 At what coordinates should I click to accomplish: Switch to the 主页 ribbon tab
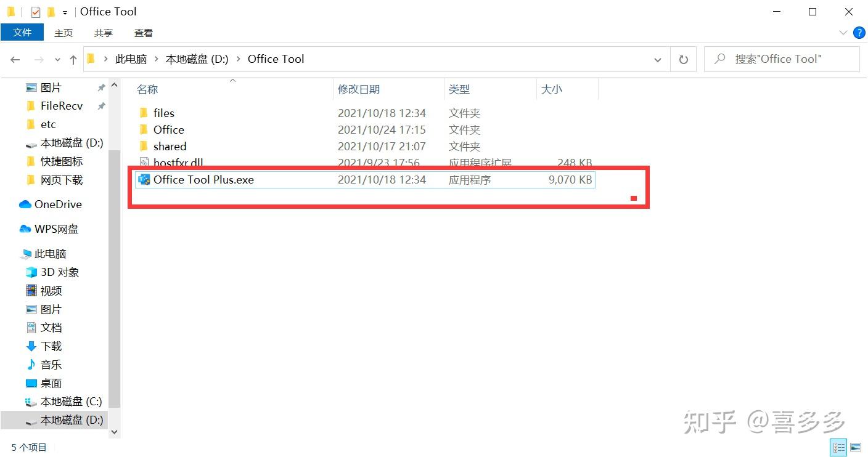(x=63, y=33)
